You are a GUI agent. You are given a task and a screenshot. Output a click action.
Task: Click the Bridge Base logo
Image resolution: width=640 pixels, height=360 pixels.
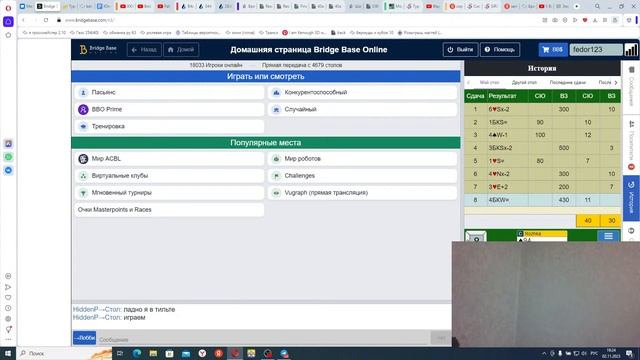98,49
